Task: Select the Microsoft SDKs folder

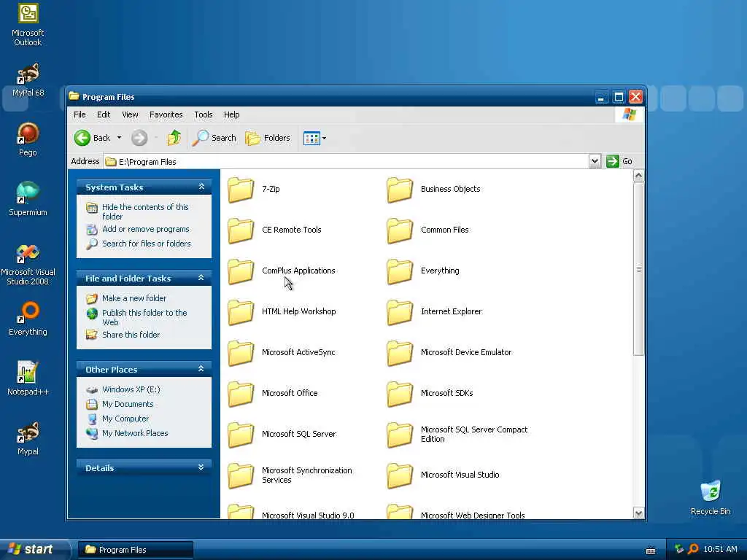Action: (x=430, y=394)
